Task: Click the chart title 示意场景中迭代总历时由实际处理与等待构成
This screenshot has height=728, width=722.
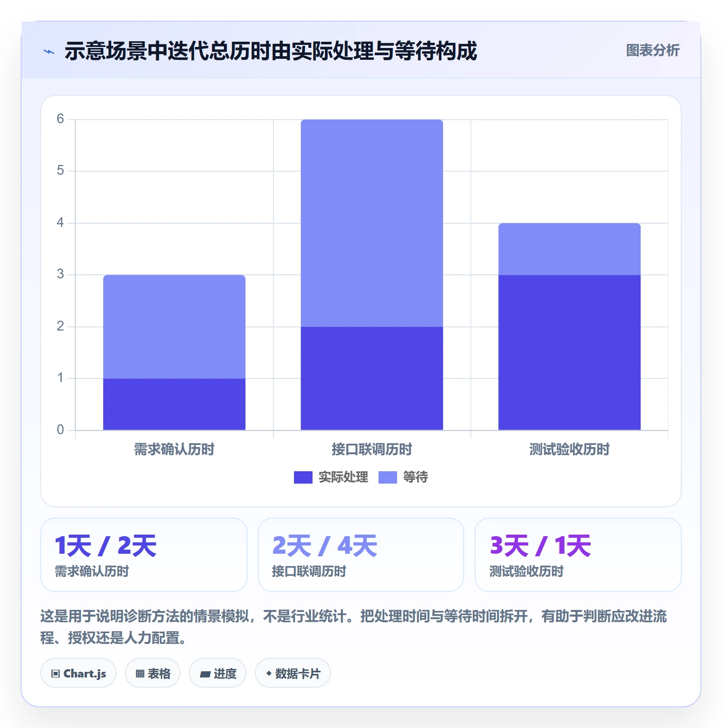Action: pyautogui.click(x=271, y=51)
